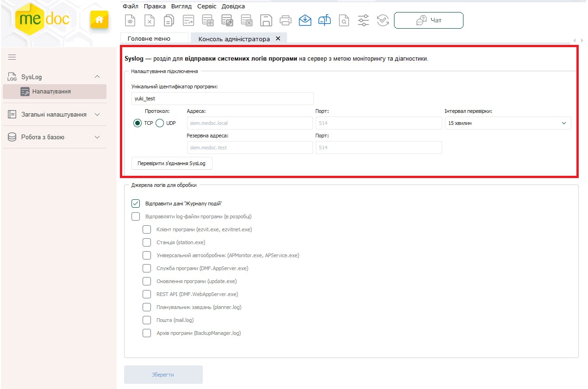Open the 'Інтервал перевірки' dropdown

point(507,123)
